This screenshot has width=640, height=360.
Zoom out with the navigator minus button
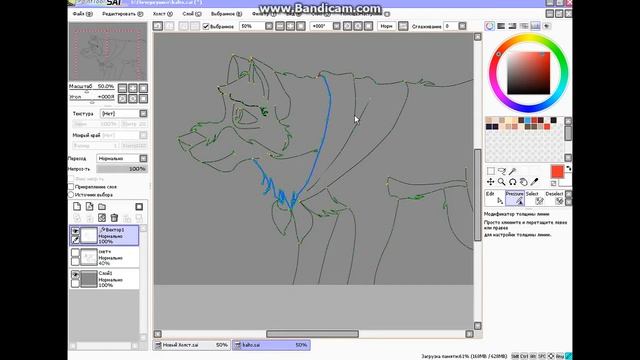click(122, 88)
